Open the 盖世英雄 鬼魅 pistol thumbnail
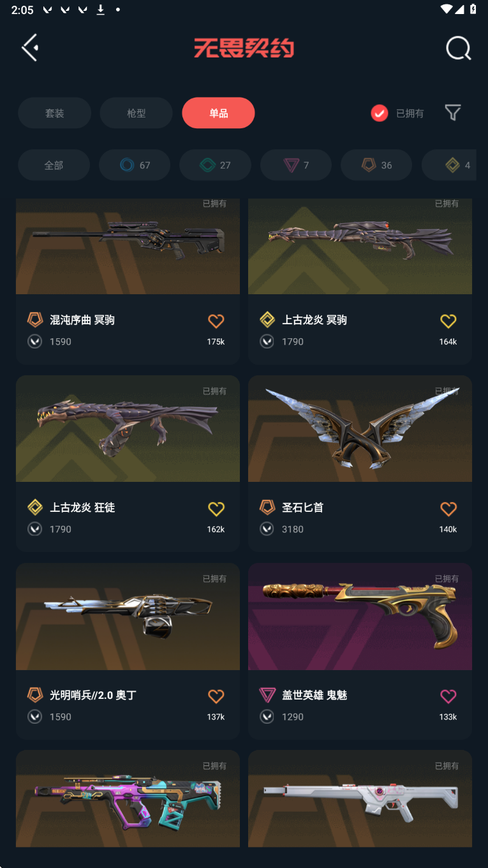The width and height of the screenshot is (488, 868). tap(360, 616)
